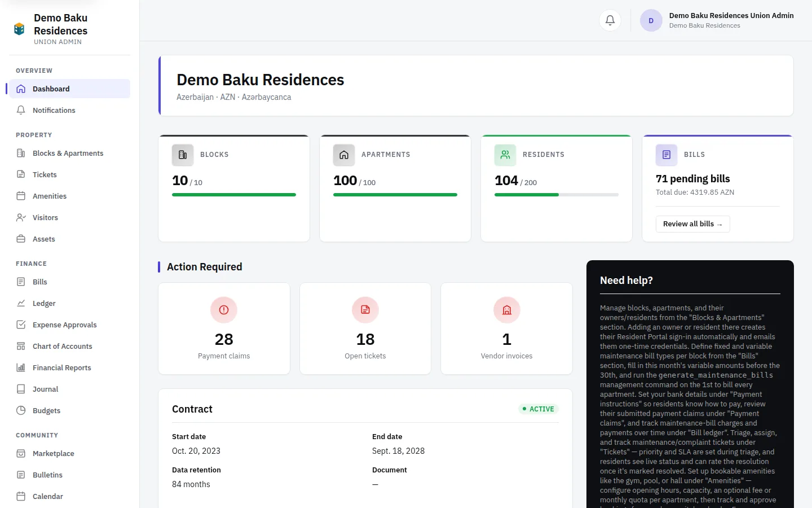The width and height of the screenshot is (812, 508).
Task: Open Chart of Accounts
Action: click(x=69, y=346)
